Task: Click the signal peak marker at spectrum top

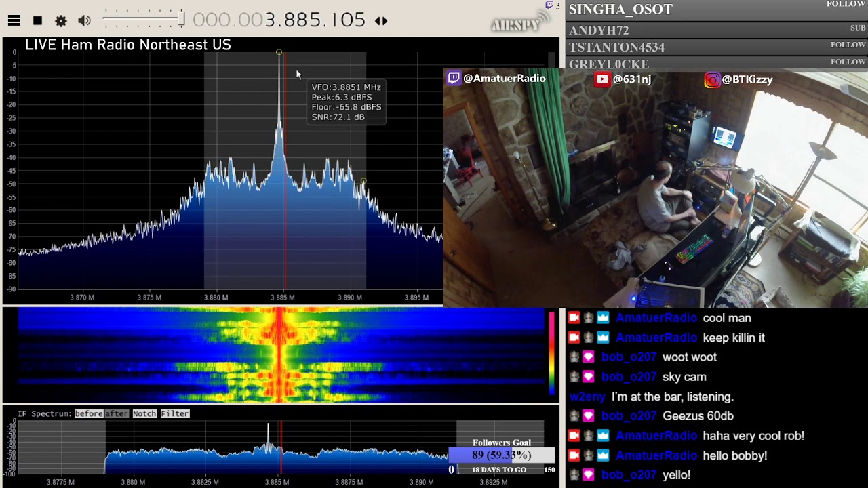Action: [279, 52]
